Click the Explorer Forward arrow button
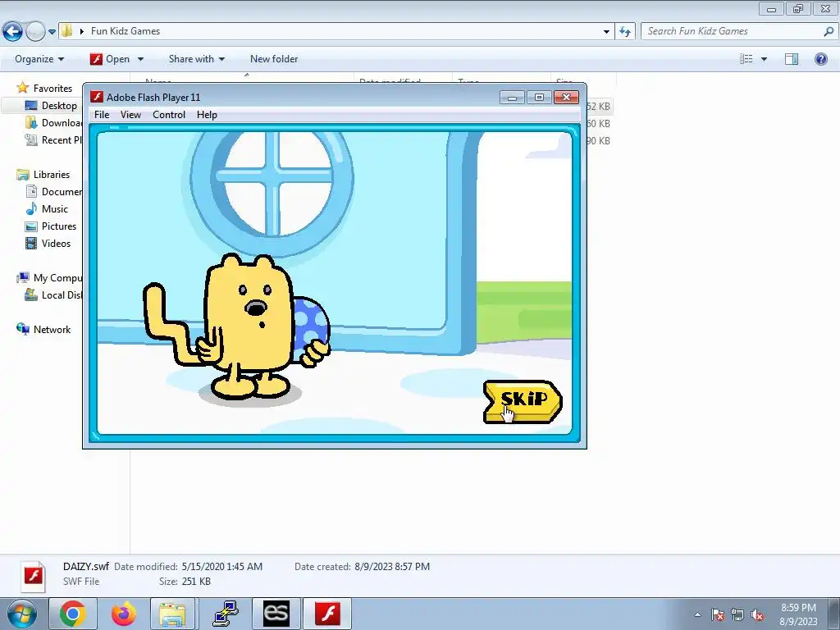Image resolution: width=840 pixels, height=630 pixels. pyautogui.click(x=35, y=31)
